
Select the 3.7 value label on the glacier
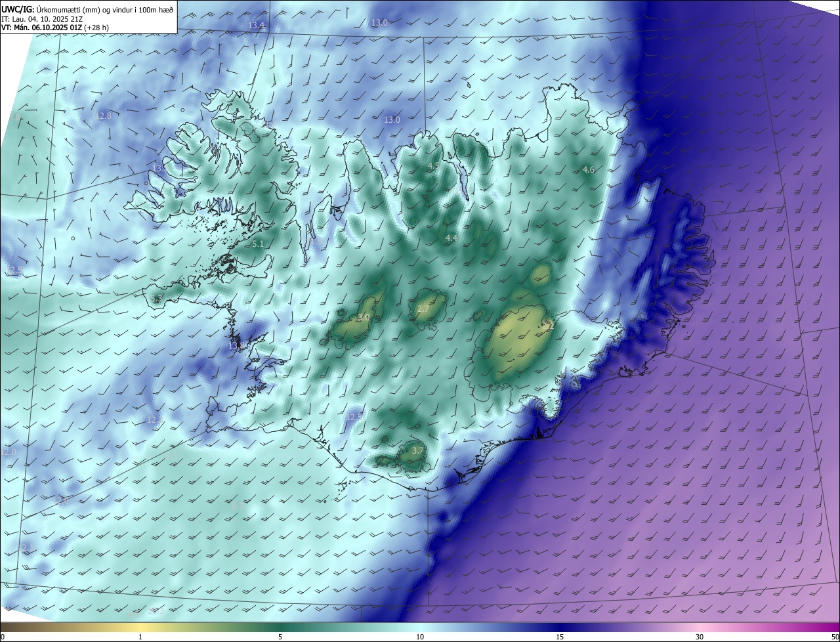click(418, 450)
